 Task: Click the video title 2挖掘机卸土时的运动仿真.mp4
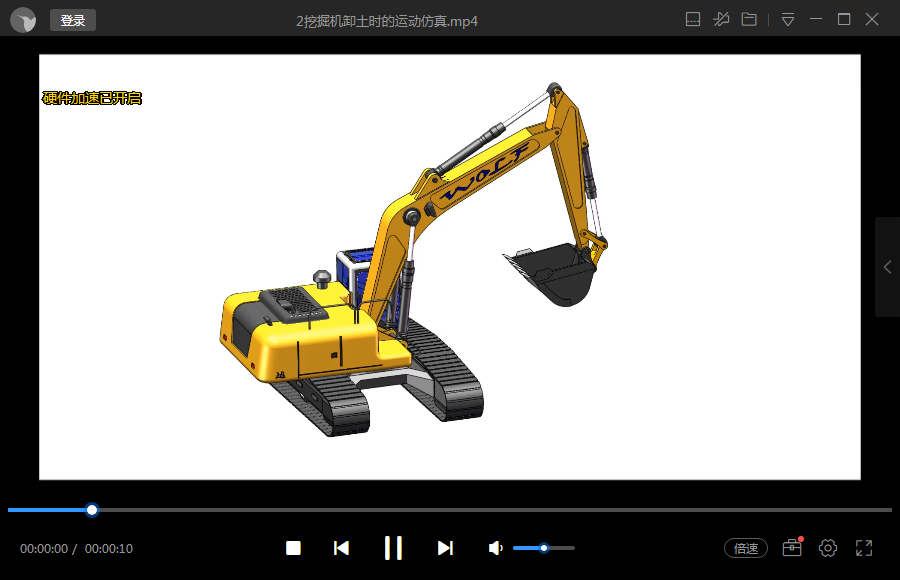387,21
